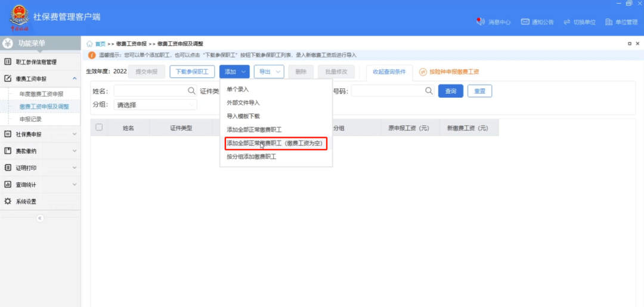Click the small square icon beside the breadcrumb close icon
Image resolution: width=644 pixels, height=307 pixels.
click(x=630, y=44)
